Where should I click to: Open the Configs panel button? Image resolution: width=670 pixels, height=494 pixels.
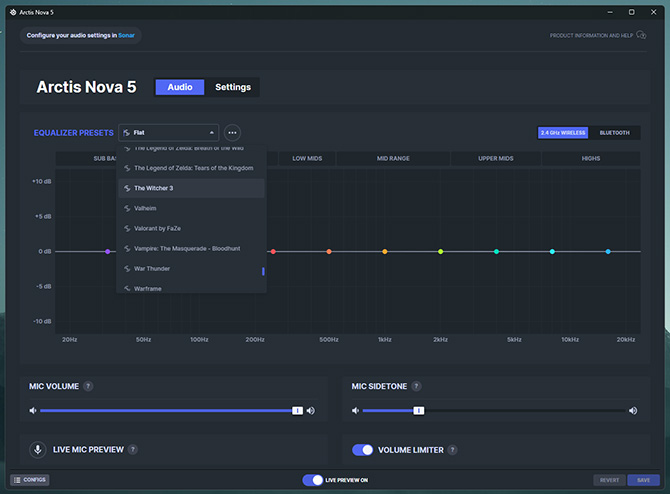pos(29,480)
